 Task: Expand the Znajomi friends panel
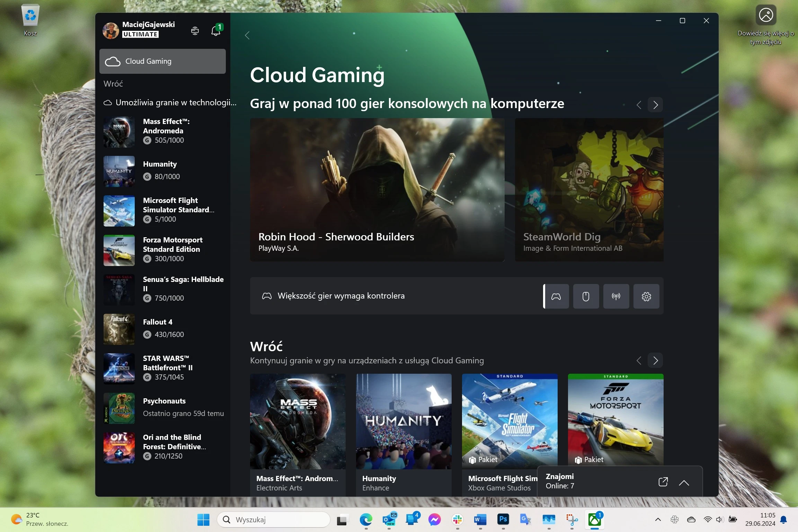[684, 482]
